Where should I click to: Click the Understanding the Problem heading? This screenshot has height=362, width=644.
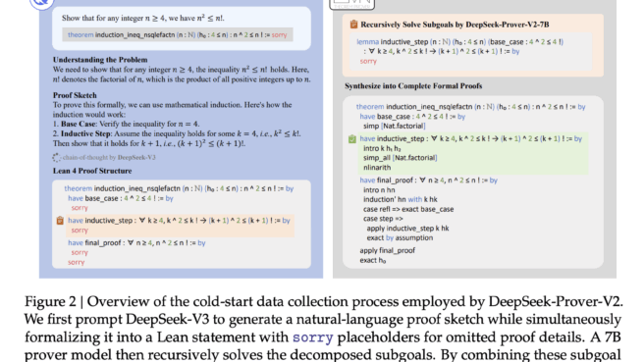(100, 60)
